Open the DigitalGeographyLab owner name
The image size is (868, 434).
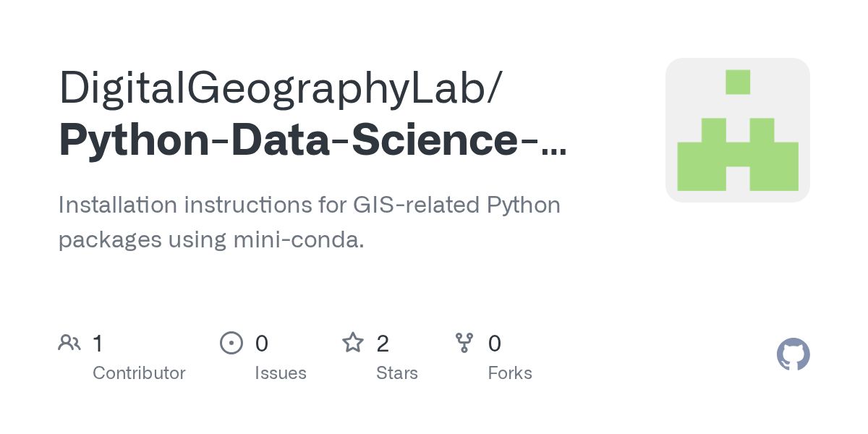pos(277,88)
